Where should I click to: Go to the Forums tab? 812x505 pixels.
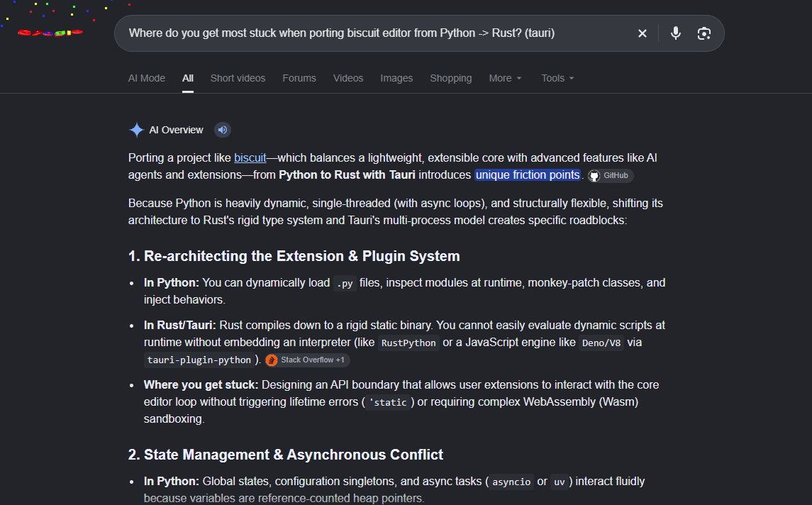299,78
